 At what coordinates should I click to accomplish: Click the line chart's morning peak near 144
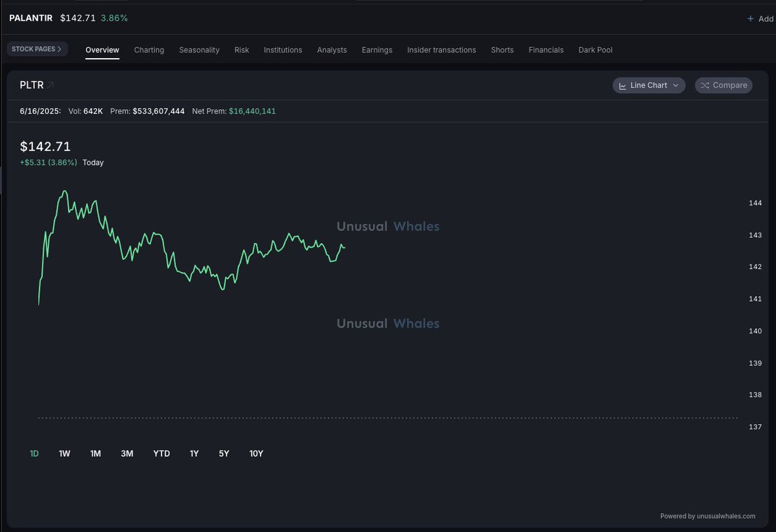pos(64,192)
